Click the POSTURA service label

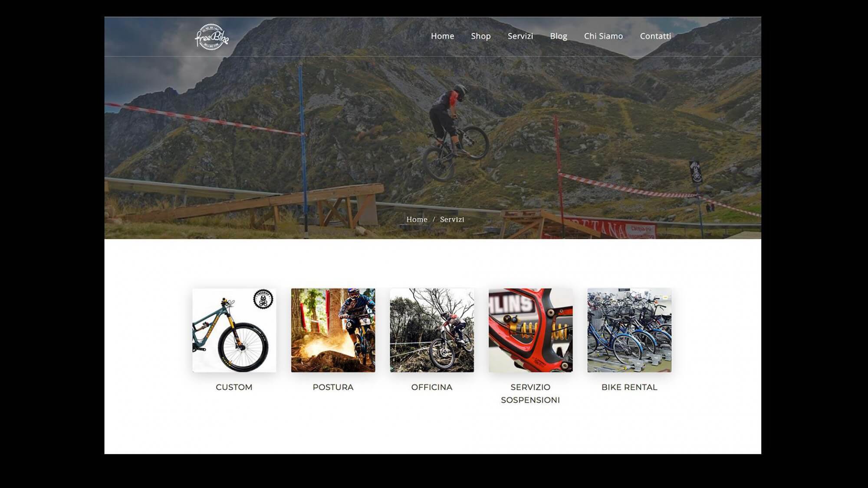click(x=333, y=387)
